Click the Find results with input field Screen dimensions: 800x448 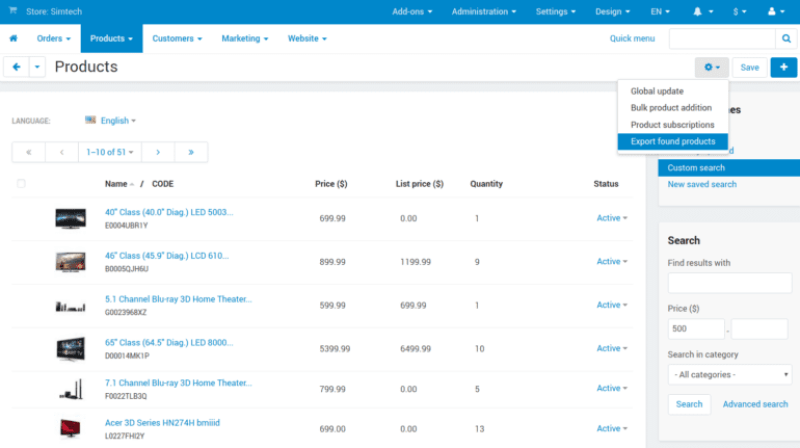coord(729,283)
